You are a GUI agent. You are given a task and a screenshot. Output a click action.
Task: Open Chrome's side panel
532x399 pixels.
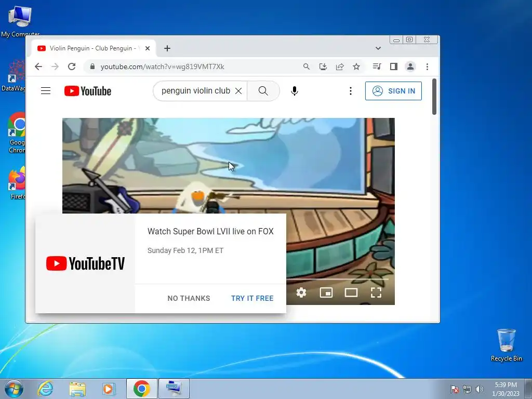click(394, 66)
